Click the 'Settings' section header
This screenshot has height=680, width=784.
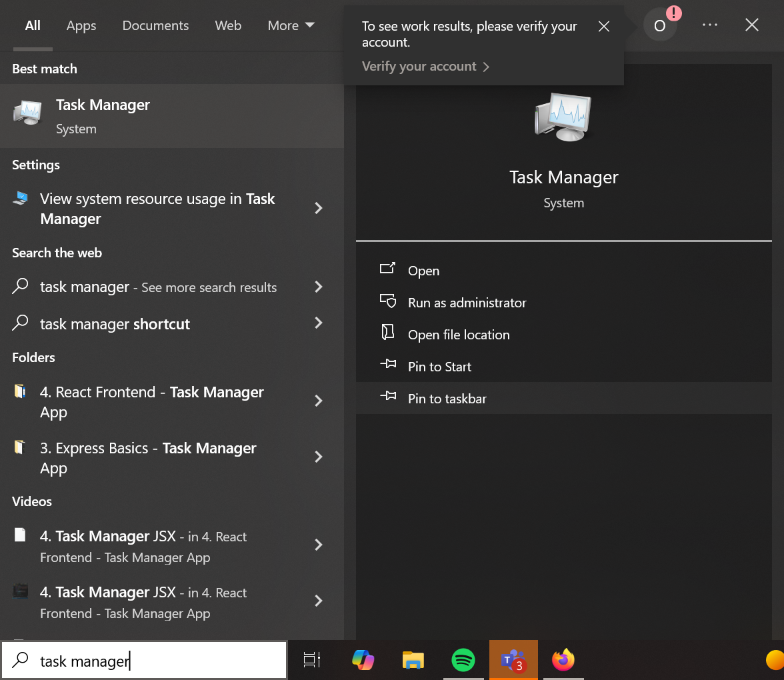36,165
